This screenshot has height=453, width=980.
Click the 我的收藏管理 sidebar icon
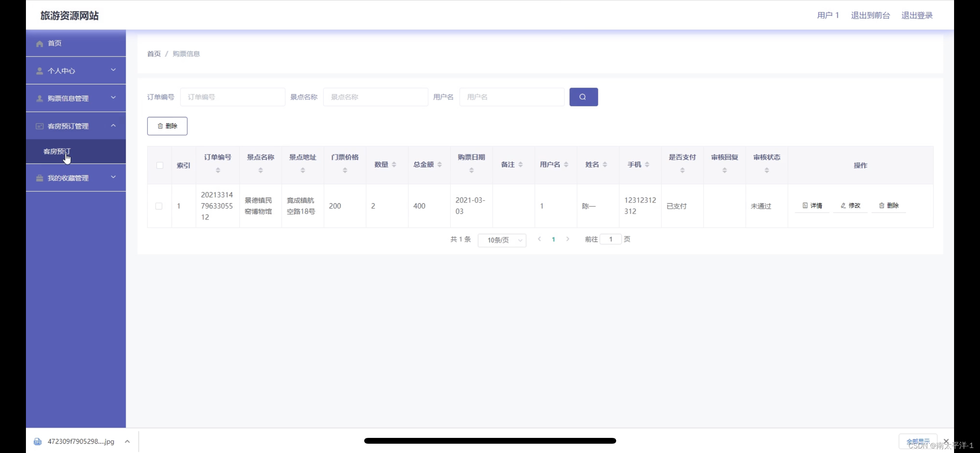click(39, 178)
